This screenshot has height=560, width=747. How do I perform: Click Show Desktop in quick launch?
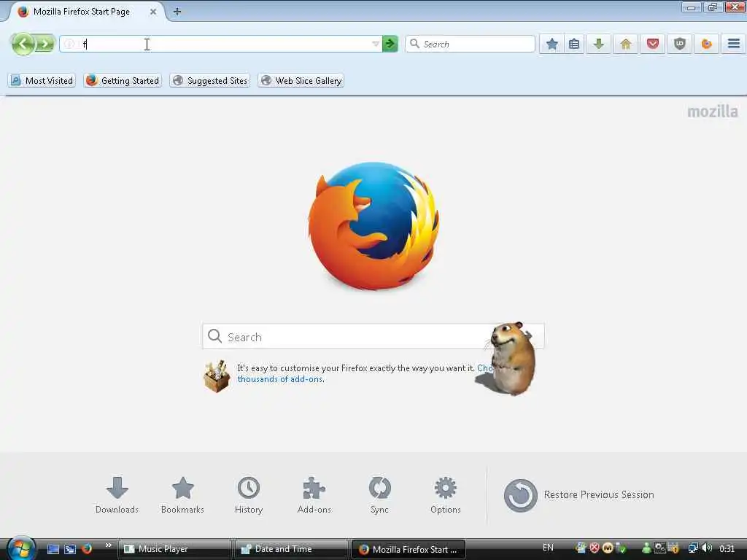(53, 549)
